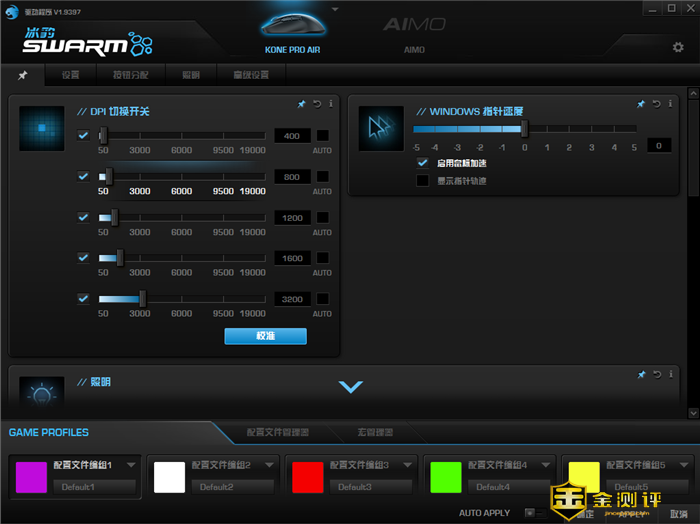The width and height of the screenshot is (700, 524).
Task: Toggle AUTO checkbox for 3200 DPI level
Action: [323, 298]
